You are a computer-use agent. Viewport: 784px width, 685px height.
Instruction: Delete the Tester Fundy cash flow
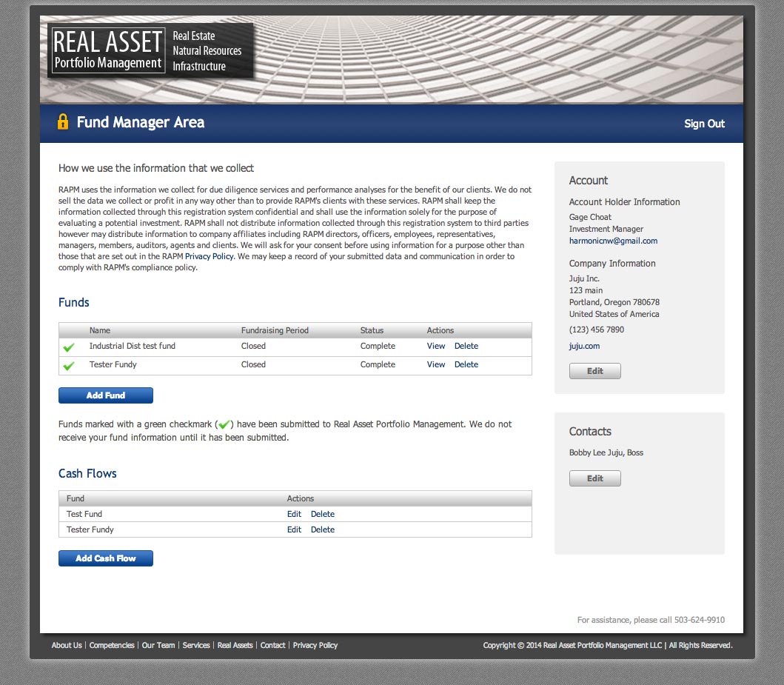pyautogui.click(x=323, y=530)
